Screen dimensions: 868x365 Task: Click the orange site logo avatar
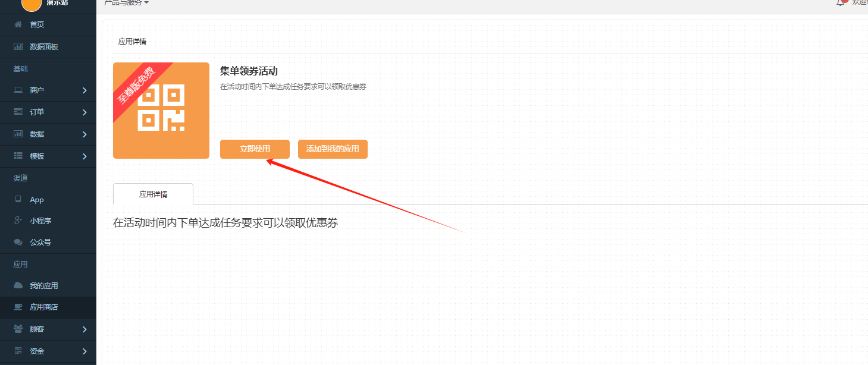[x=31, y=4]
